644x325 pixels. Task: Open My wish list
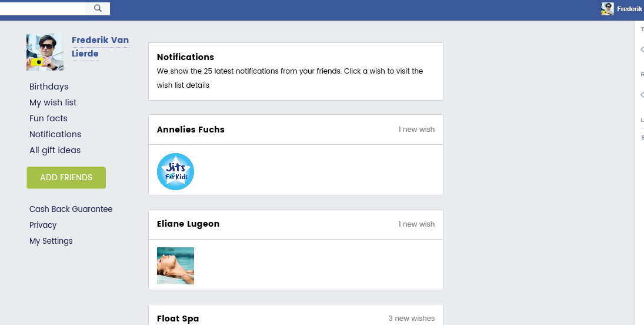(53, 102)
